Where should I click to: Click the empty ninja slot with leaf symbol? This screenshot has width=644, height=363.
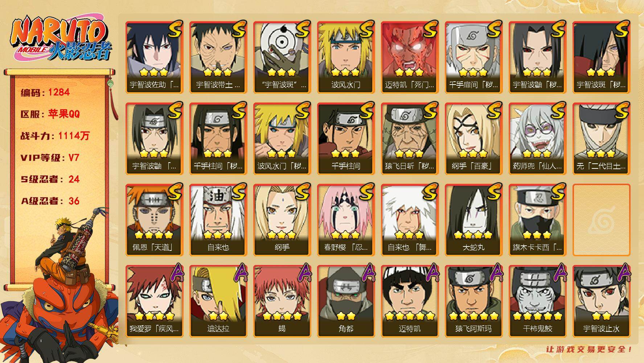pyautogui.click(x=601, y=220)
